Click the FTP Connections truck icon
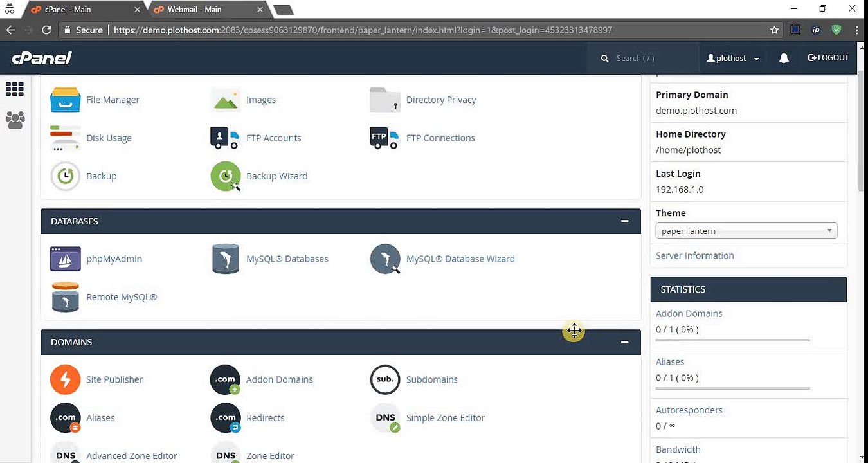The image size is (868, 463). [x=385, y=138]
